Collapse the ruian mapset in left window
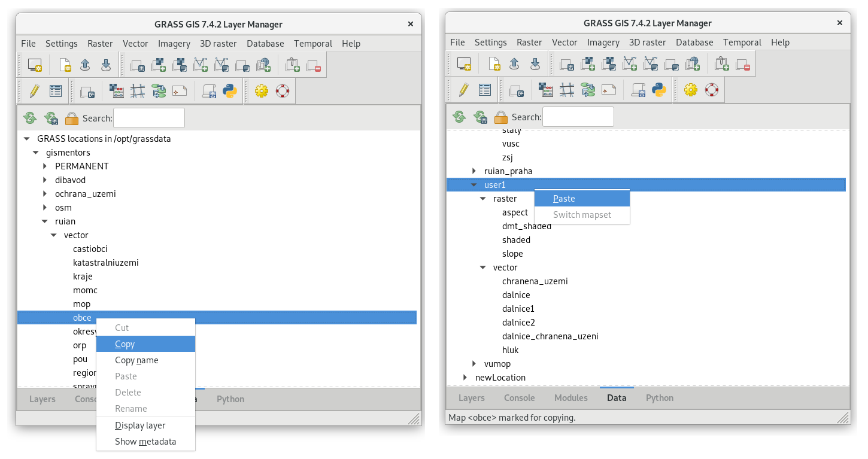Image resolution: width=868 pixels, height=459 pixels. [x=44, y=221]
